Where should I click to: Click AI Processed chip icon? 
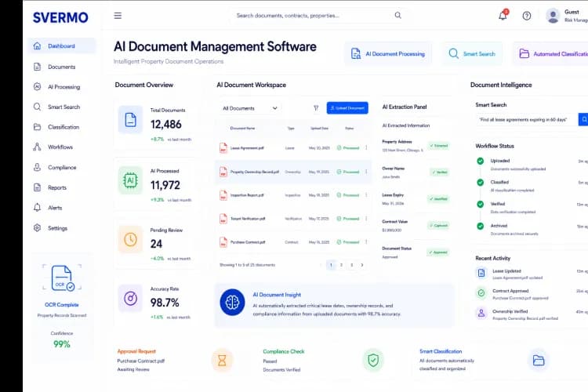click(130, 180)
